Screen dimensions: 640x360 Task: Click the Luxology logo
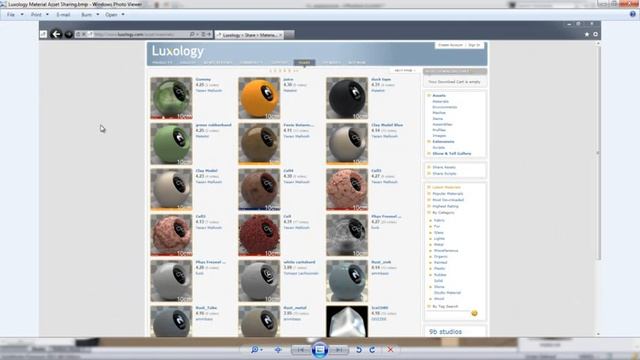(x=178, y=51)
